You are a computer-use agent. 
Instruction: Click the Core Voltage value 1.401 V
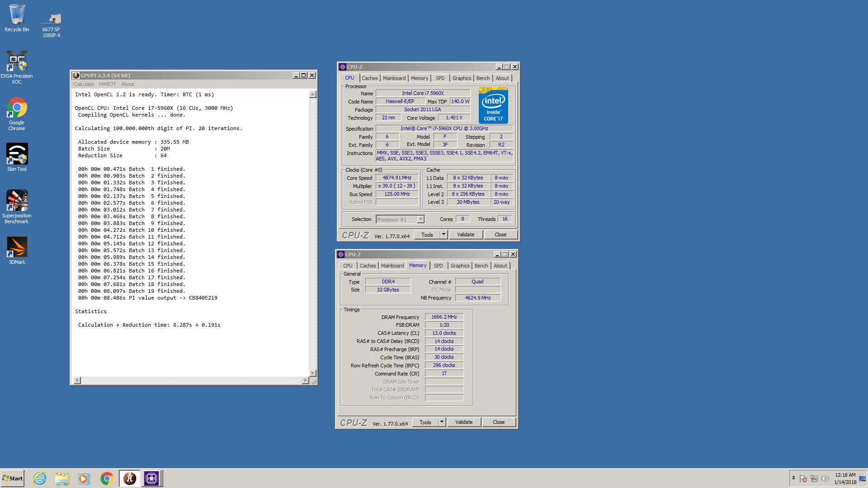454,117
